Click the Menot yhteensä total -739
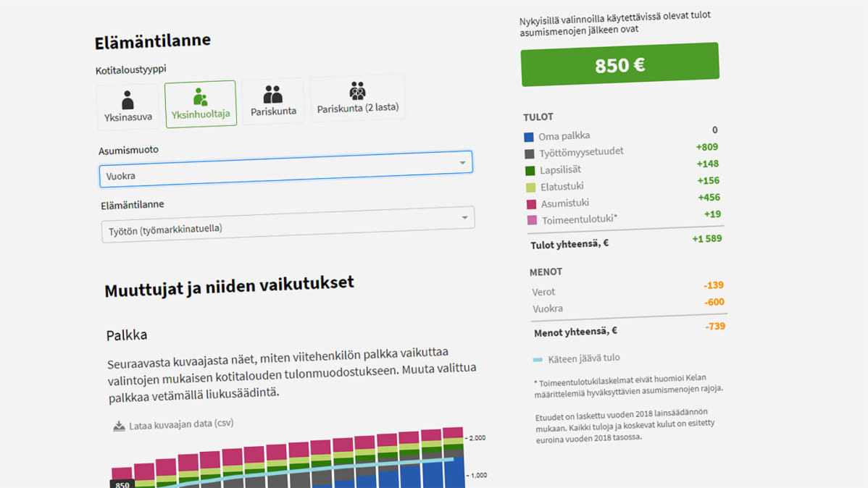868x488 pixels. [x=715, y=327]
